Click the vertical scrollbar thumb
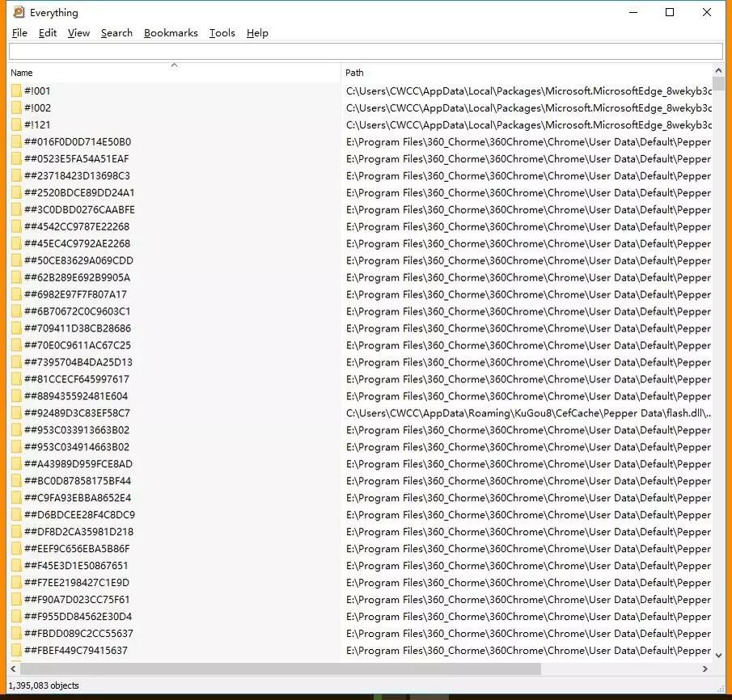The image size is (732, 700). point(718,84)
